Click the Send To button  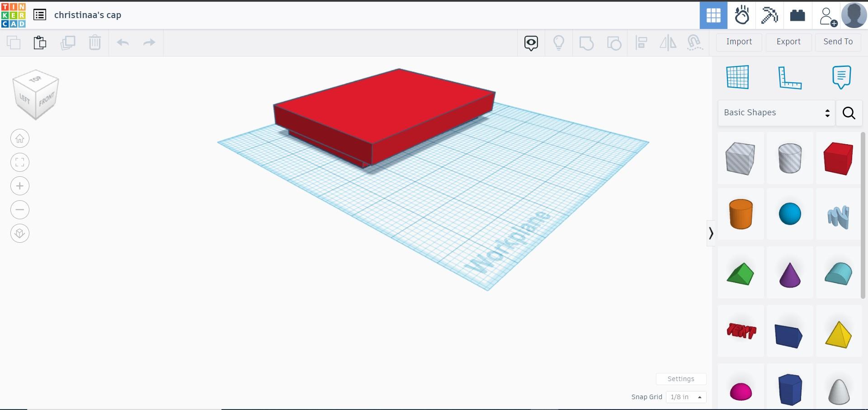[838, 42]
